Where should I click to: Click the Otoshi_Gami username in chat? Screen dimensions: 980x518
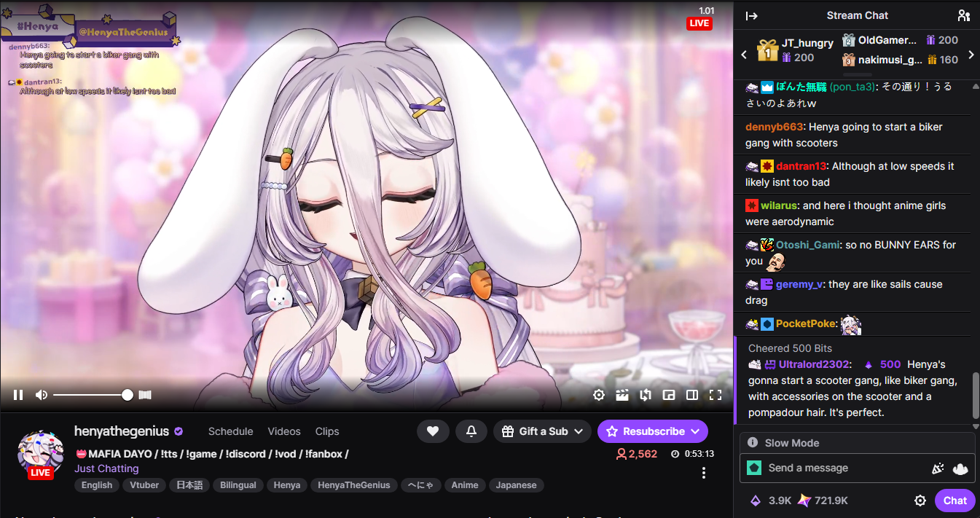click(807, 245)
